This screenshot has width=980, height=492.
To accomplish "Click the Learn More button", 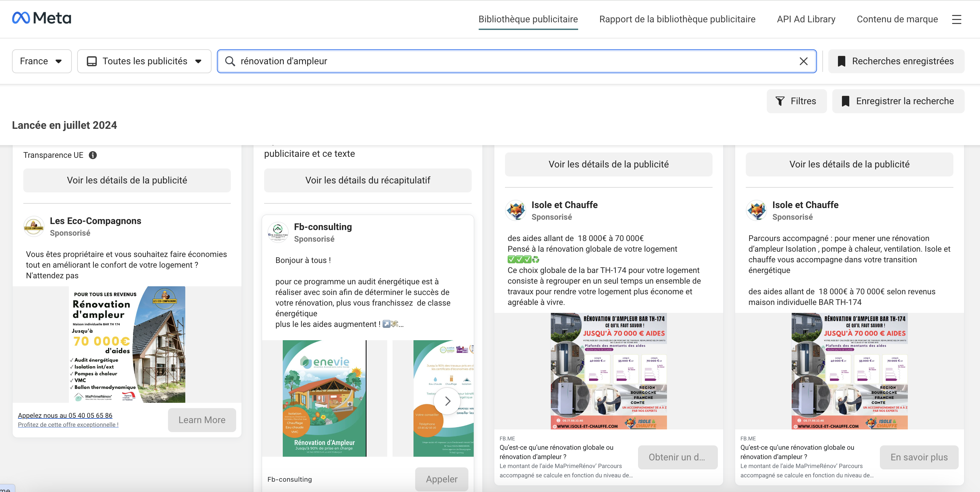I will point(202,420).
